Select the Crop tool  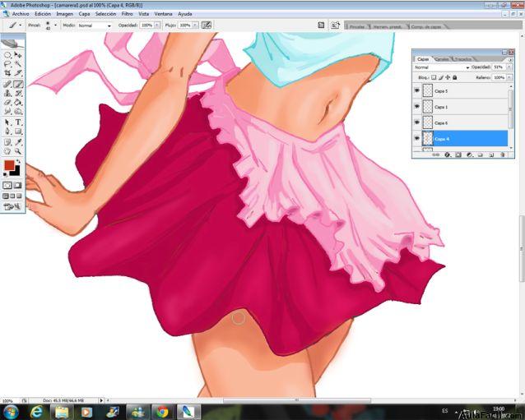tap(7, 73)
